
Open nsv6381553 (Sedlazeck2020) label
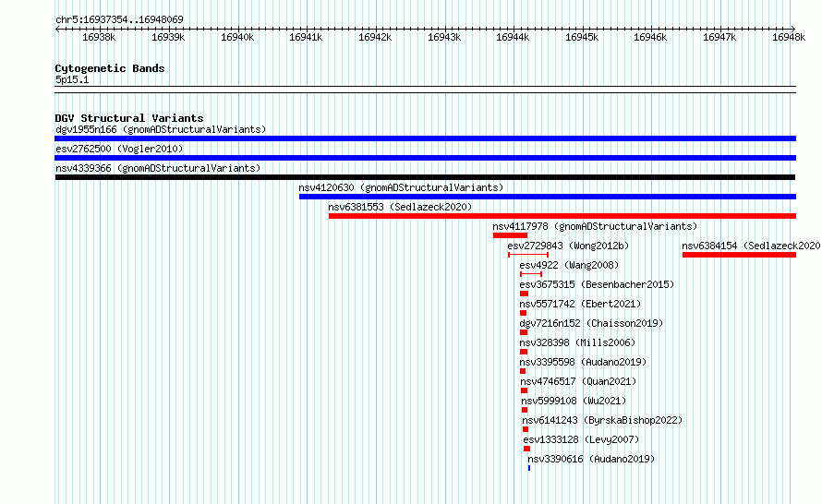tap(400, 207)
